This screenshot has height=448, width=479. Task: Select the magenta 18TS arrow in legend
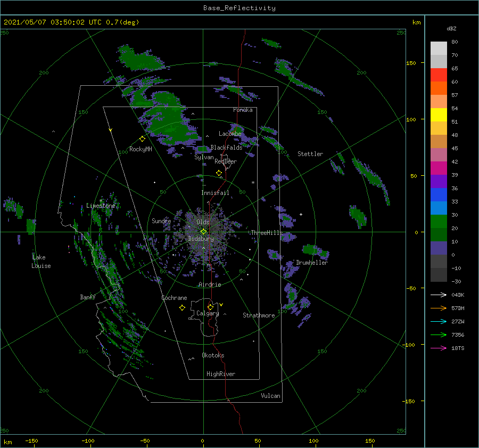pyautogui.click(x=439, y=348)
